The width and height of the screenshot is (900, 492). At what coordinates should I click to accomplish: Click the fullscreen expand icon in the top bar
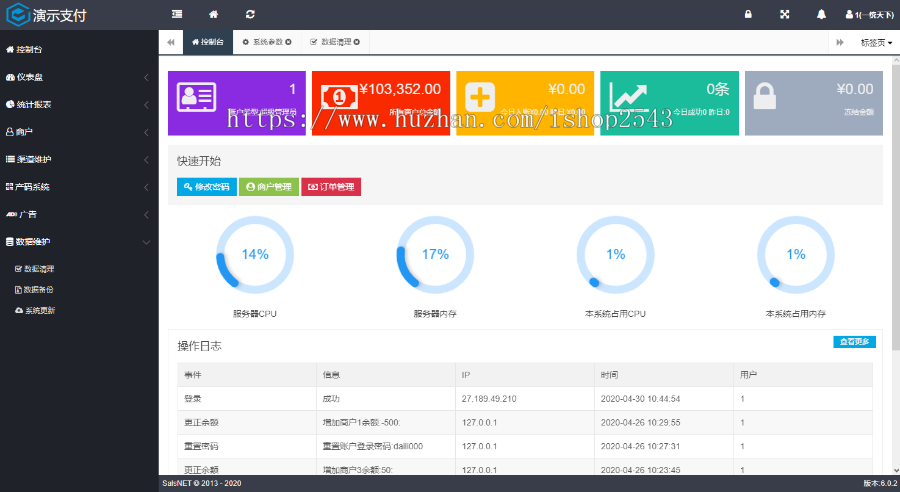pyautogui.click(x=785, y=14)
